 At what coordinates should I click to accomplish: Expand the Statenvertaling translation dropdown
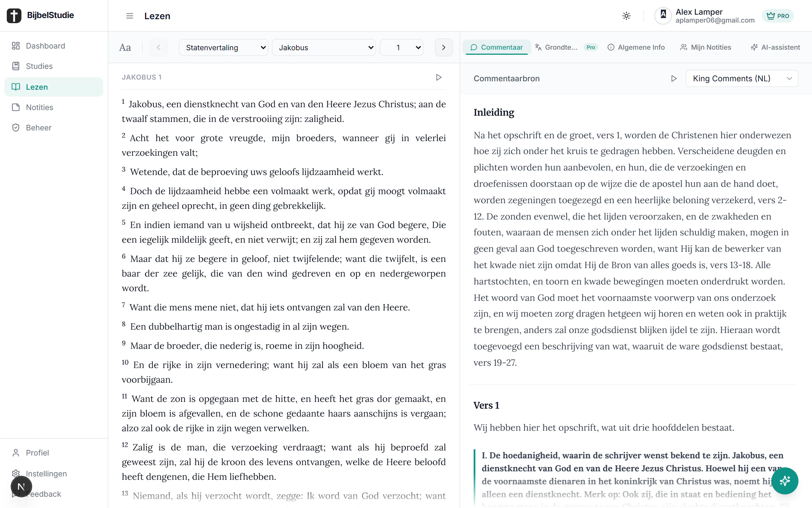pos(224,47)
